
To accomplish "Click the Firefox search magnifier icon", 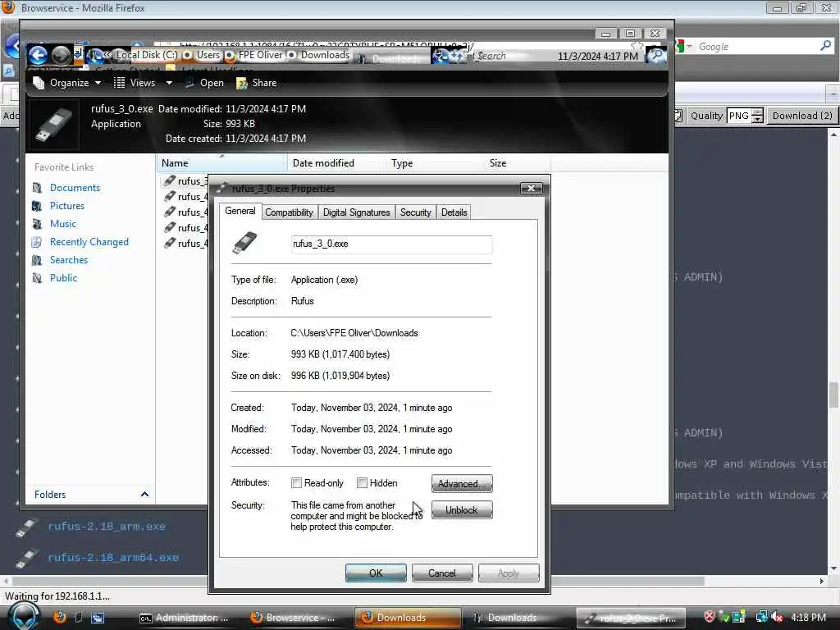I will (825, 46).
